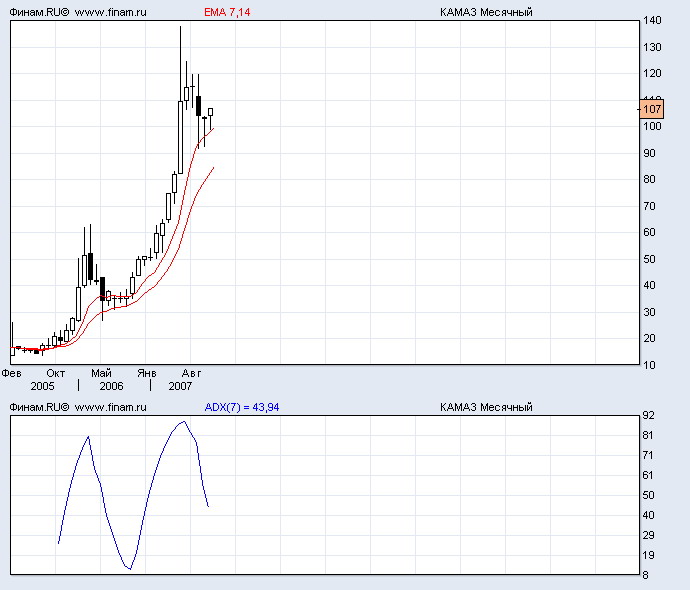Click the Финам.RU www.finam.ru label above ADX chart
Image resolution: width=690 pixels, height=590 pixels.
78,407
